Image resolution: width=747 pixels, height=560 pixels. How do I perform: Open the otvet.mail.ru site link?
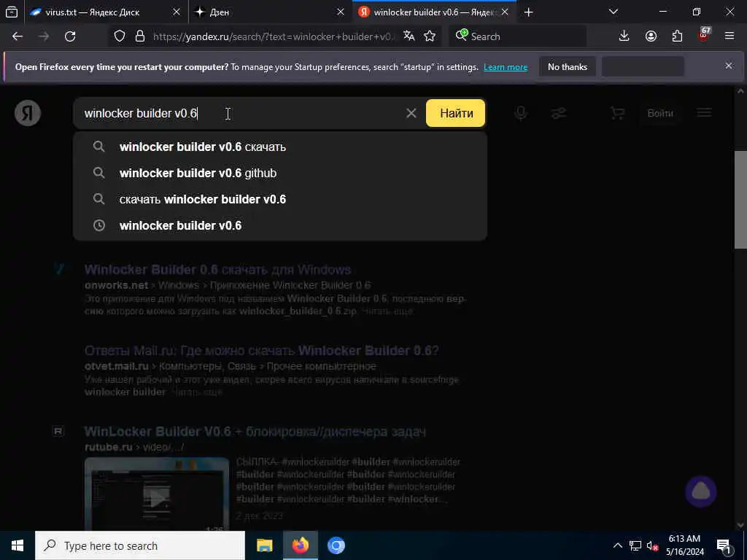pyautogui.click(x=116, y=366)
